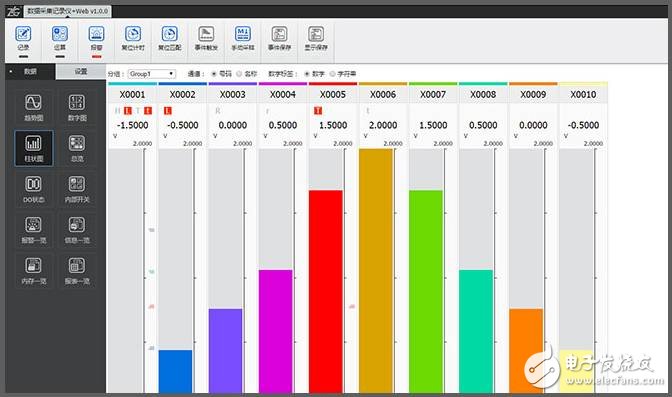The width and height of the screenshot is (672, 397).
Task: Open the alarm bell toolbar icon
Action: click(x=96, y=34)
